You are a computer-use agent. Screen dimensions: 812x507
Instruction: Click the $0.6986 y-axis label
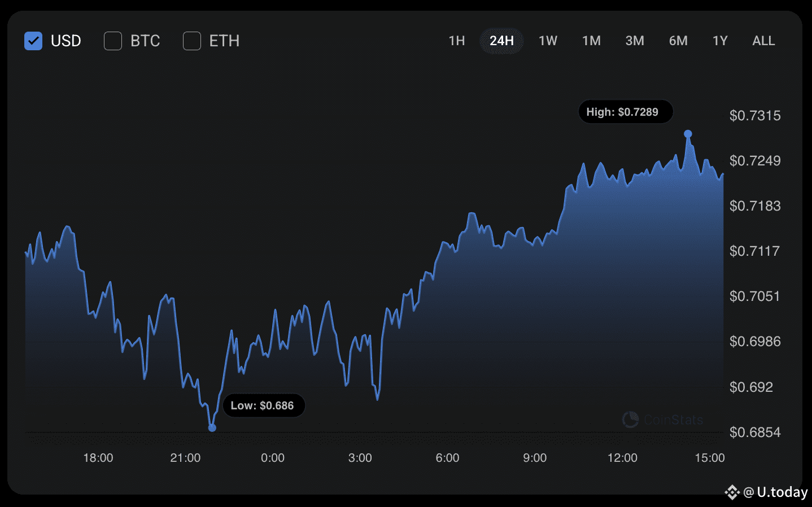755,342
